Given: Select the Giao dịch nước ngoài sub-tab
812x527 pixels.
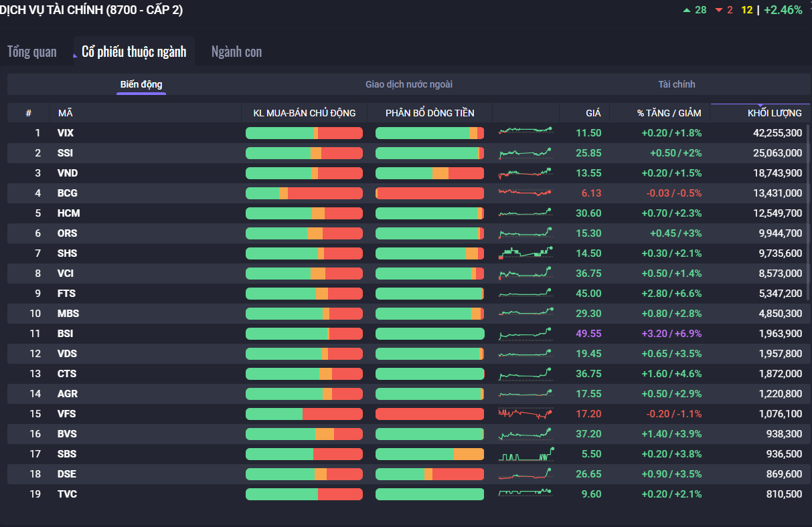Looking at the screenshot, I should (x=408, y=84).
